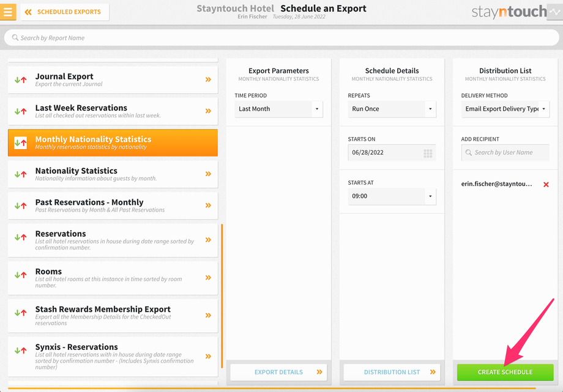This screenshot has width=563, height=392.
Task: Focus the Search by Report Name field
Action: click(x=281, y=38)
